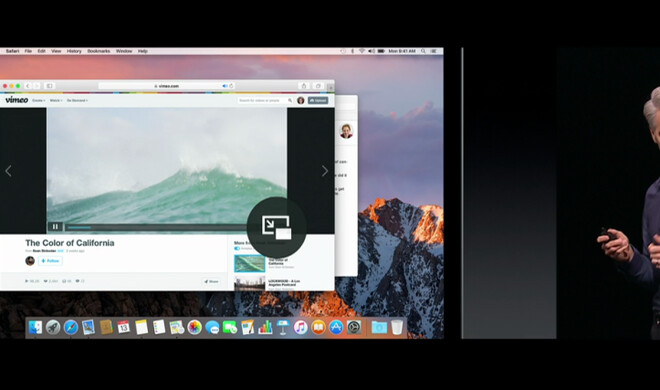Toggle the Autoplay switch
Image resolution: width=660 pixels, height=390 pixels.
[x=237, y=248]
